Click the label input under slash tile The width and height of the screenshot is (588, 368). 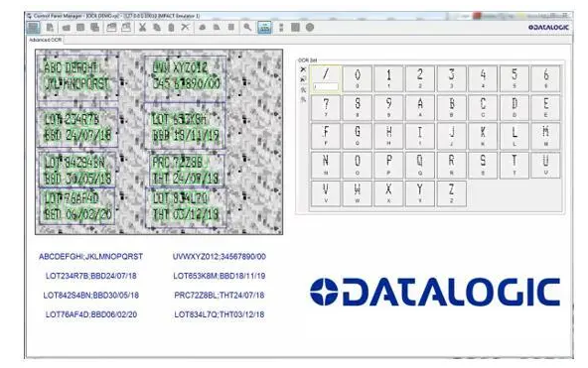(326, 86)
